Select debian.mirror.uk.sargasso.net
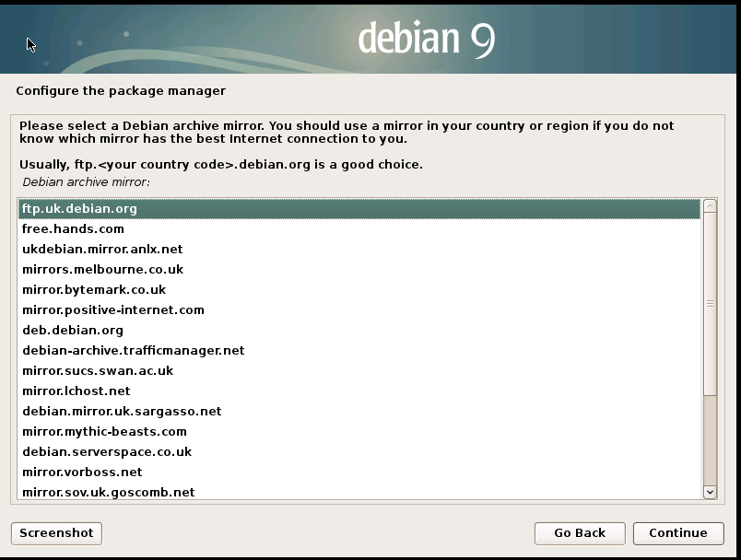Viewport: 741px width, 560px height. [x=359, y=412]
